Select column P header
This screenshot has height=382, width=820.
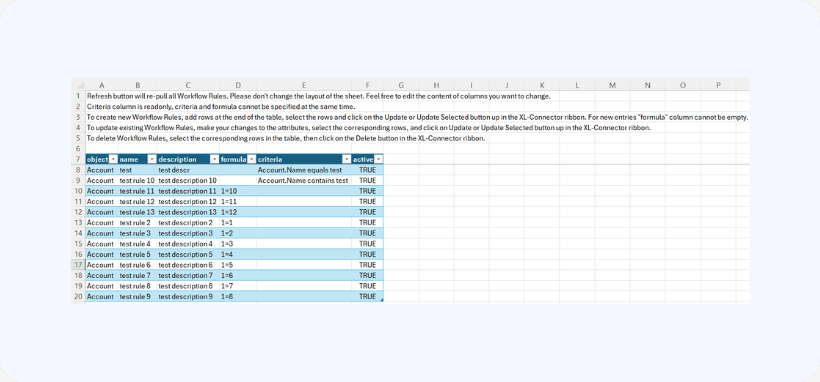coord(718,85)
